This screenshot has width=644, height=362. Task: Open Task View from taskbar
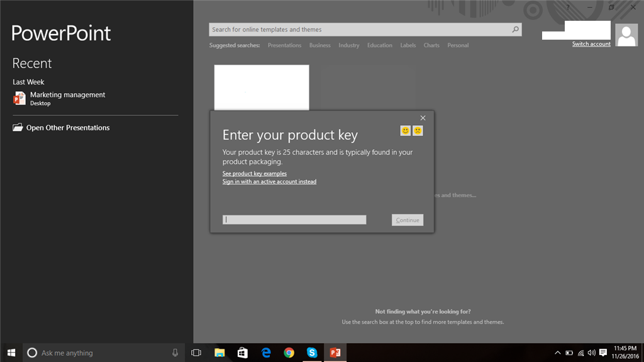196,353
